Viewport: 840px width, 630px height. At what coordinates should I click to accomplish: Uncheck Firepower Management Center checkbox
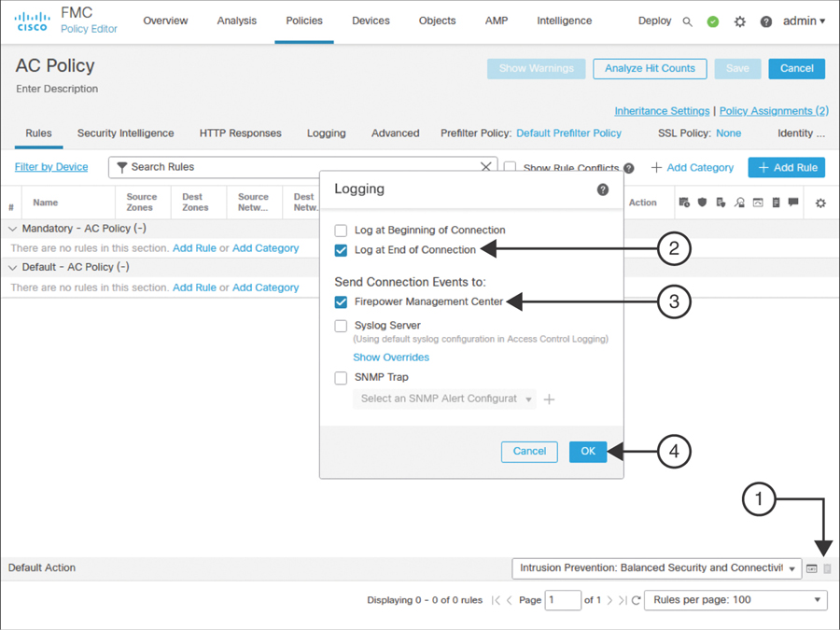[341, 301]
